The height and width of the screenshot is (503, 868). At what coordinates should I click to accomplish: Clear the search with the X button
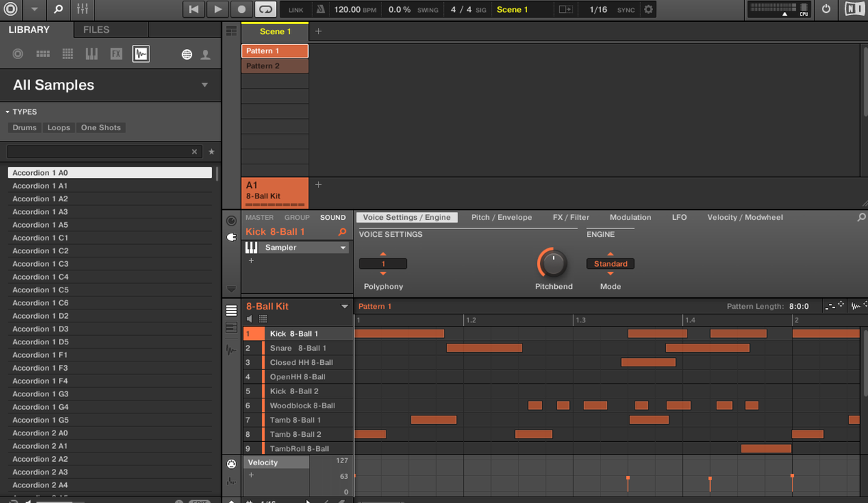click(x=194, y=152)
